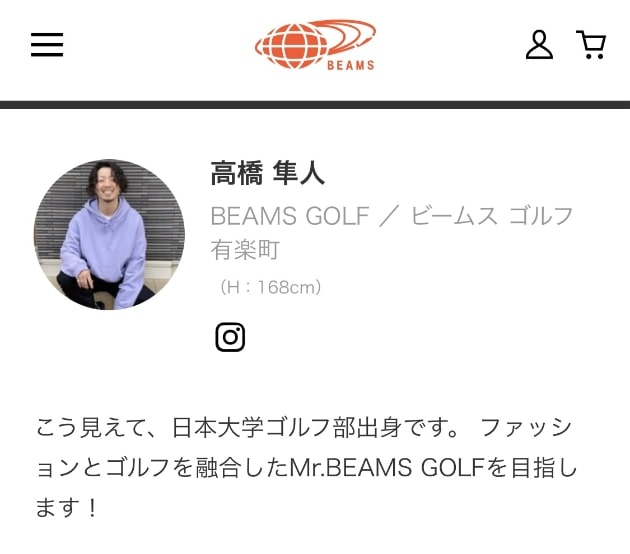Open the circular staff profile photo
Viewport: 630px width, 554px height.
(x=109, y=235)
